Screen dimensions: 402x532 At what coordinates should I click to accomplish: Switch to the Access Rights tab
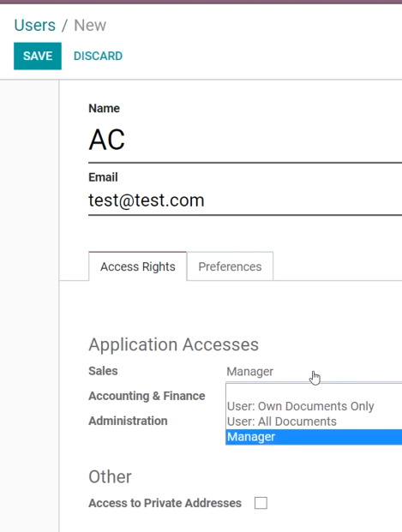pos(137,266)
